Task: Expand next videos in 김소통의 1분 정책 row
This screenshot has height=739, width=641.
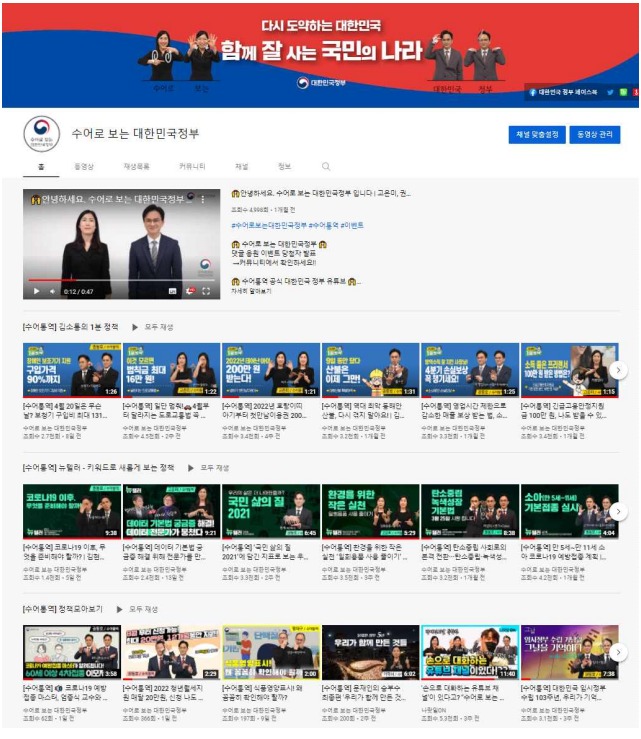Action: (618, 370)
